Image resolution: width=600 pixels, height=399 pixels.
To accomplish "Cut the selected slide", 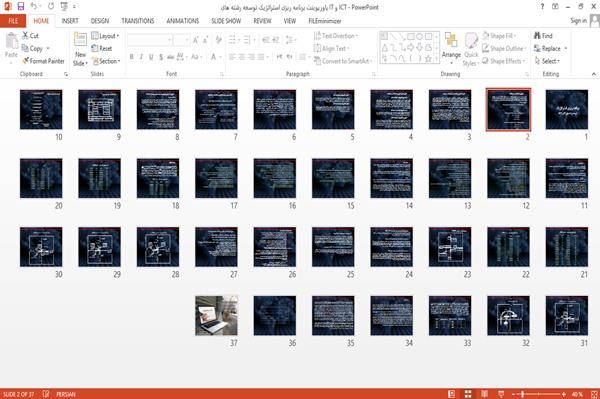I will (x=30, y=36).
